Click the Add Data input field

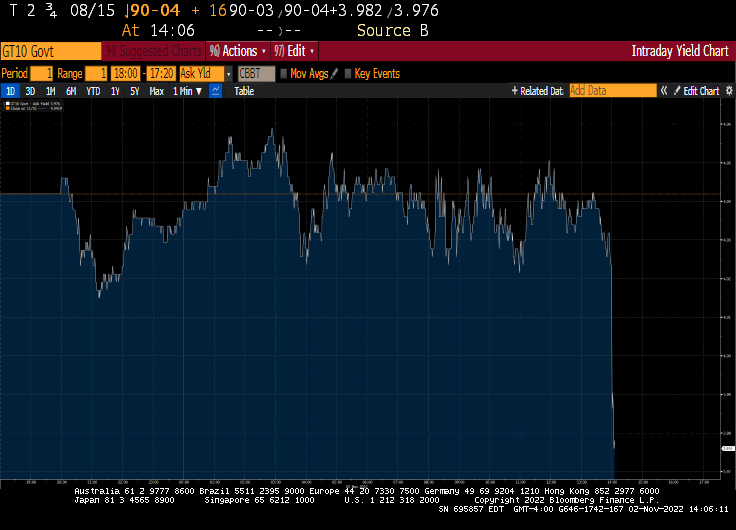click(x=612, y=91)
